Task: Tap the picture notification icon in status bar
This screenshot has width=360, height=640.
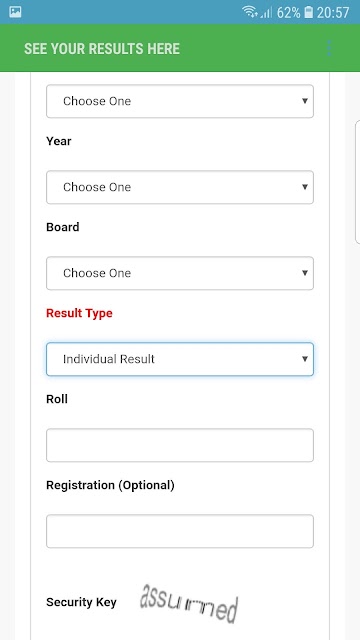Action: coord(15,12)
